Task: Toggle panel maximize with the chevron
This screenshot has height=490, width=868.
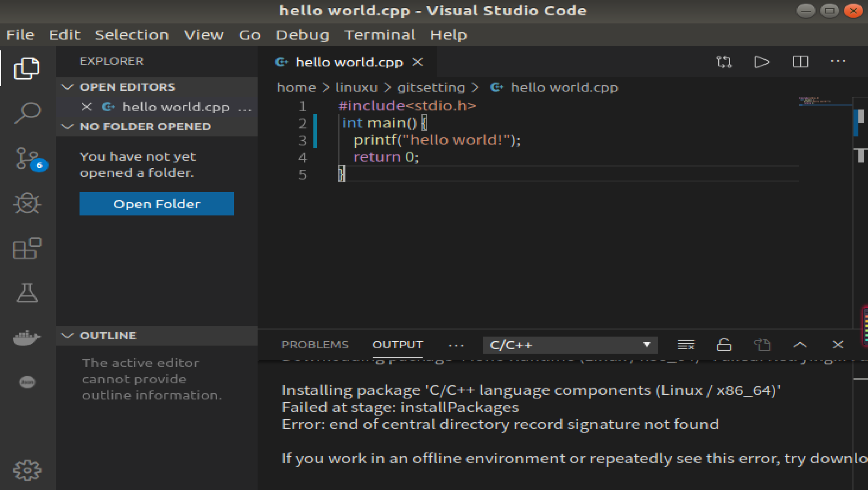Action: pos(800,345)
